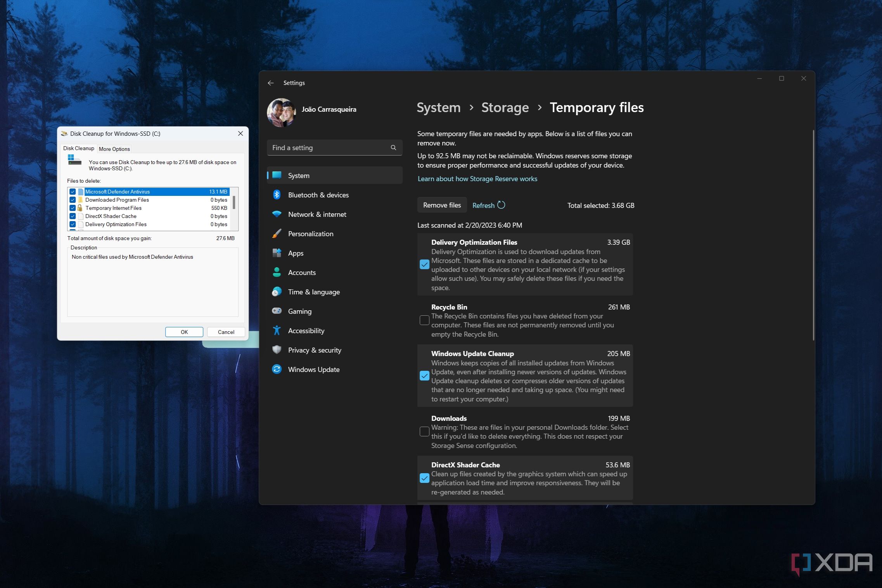Click the Network & internet icon
The height and width of the screenshot is (588, 882).
tap(277, 214)
